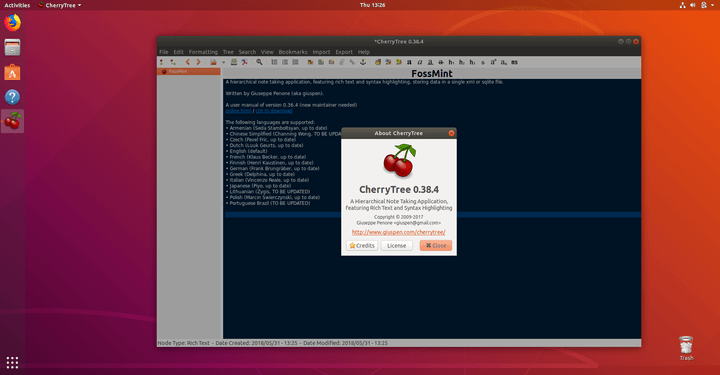The height and width of the screenshot is (375, 720).
Task: Click the Open File toolbar icon
Action: pos(213,62)
